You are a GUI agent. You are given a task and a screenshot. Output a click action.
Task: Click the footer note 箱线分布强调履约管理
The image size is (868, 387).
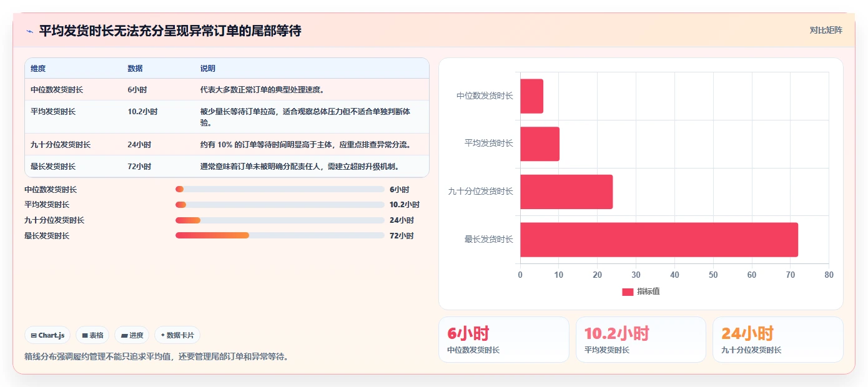click(x=156, y=356)
